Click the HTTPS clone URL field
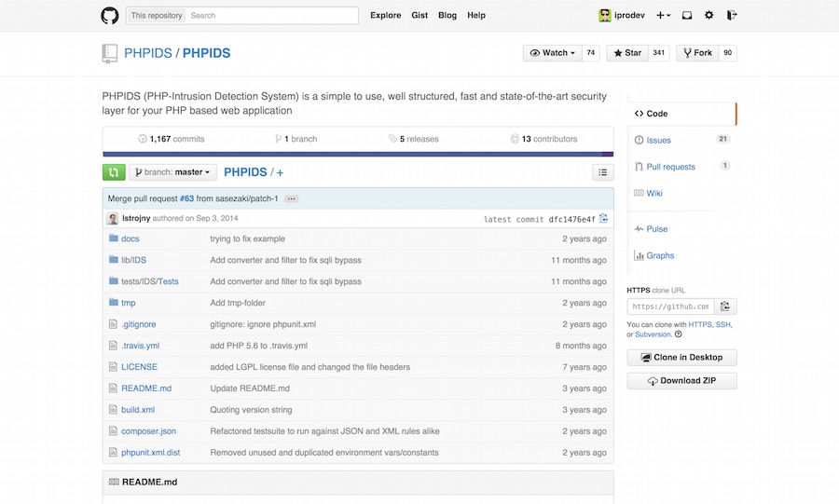 pyautogui.click(x=670, y=306)
